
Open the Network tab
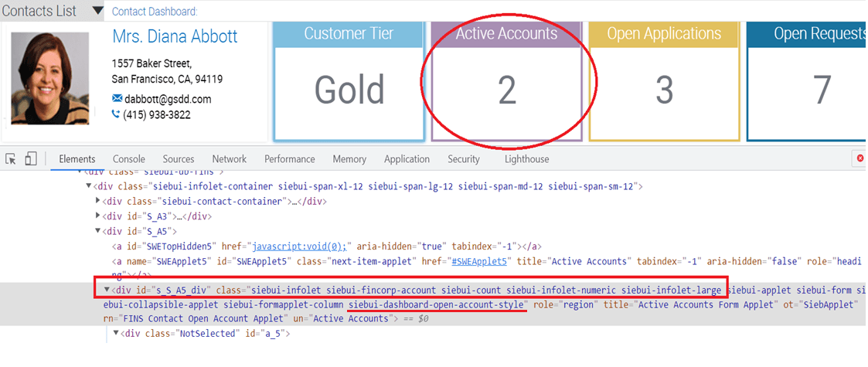[230, 159]
